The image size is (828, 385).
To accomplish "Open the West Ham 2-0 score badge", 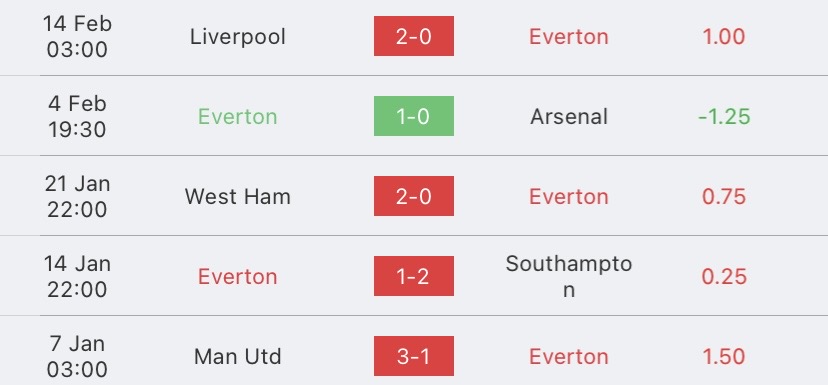I will pyautogui.click(x=413, y=196).
